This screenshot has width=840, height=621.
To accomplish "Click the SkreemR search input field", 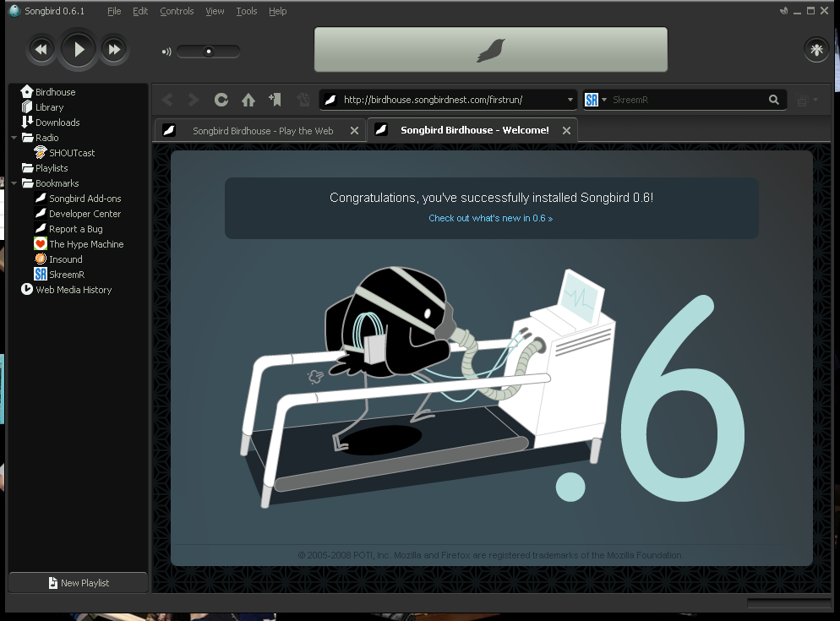I will tap(689, 100).
